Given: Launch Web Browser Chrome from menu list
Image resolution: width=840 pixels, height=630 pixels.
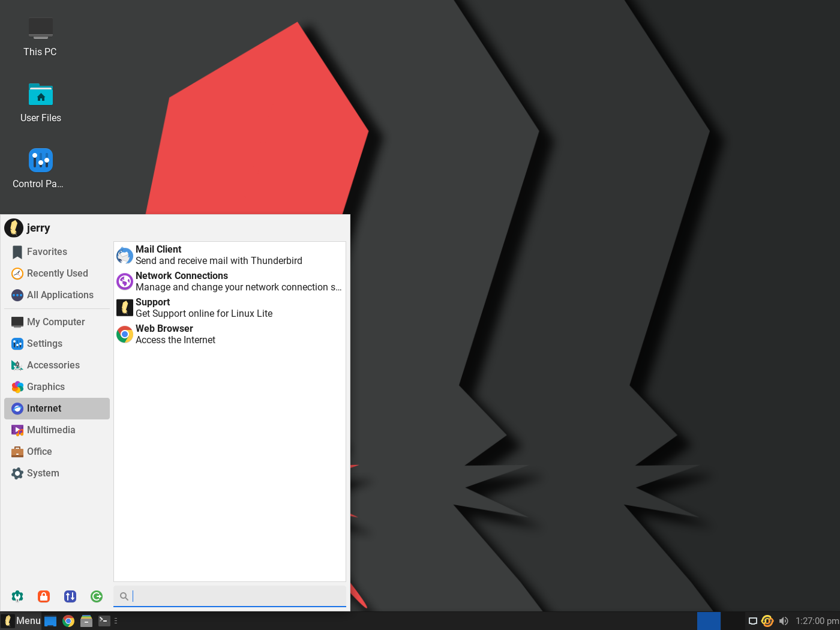Looking at the screenshot, I should [229, 334].
